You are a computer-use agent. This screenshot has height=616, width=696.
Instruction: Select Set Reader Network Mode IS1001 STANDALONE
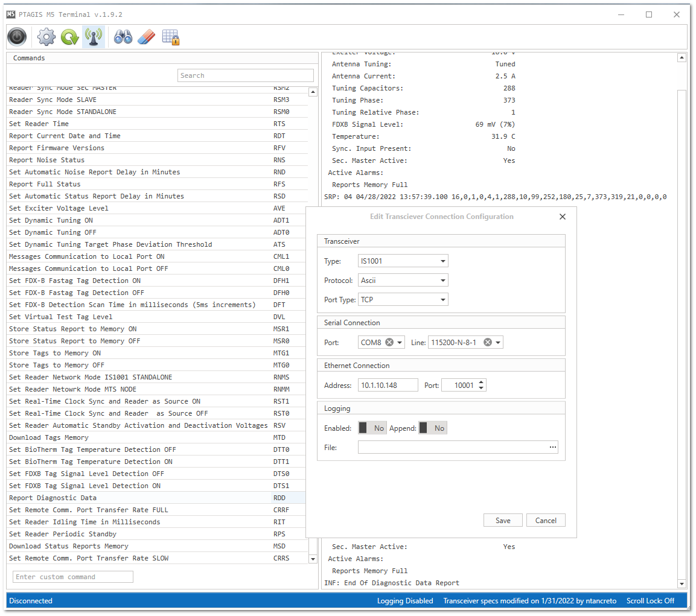156,377
